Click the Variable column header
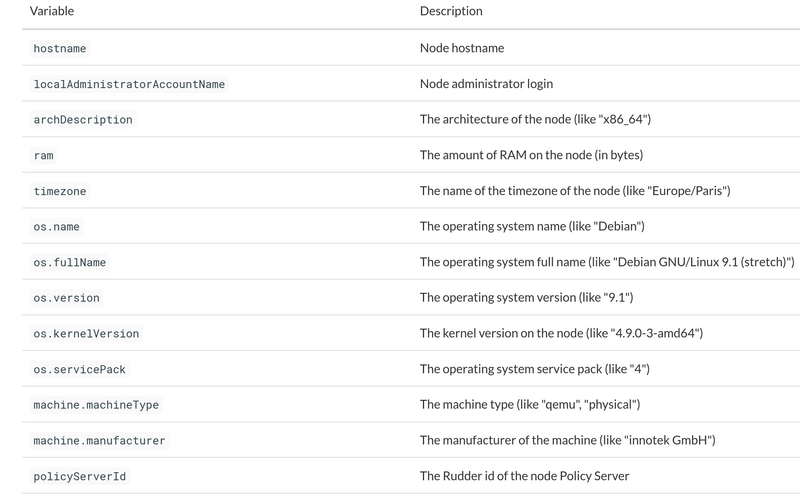 (52, 11)
